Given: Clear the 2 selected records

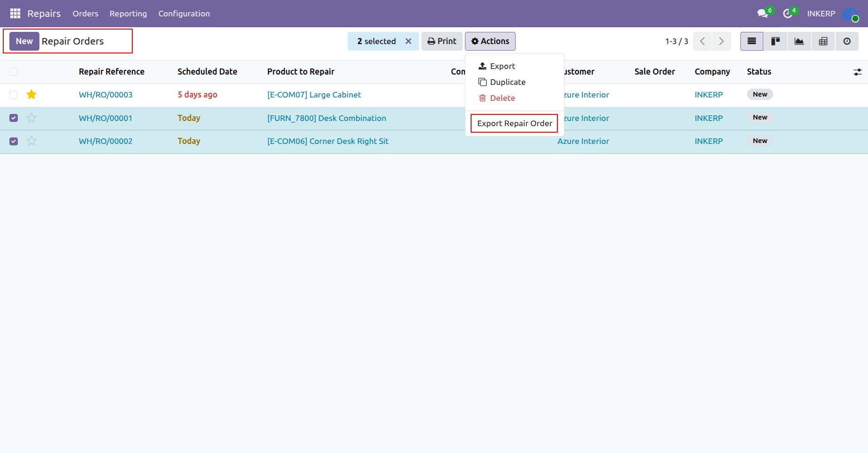Looking at the screenshot, I should pyautogui.click(x=408, y=41).
